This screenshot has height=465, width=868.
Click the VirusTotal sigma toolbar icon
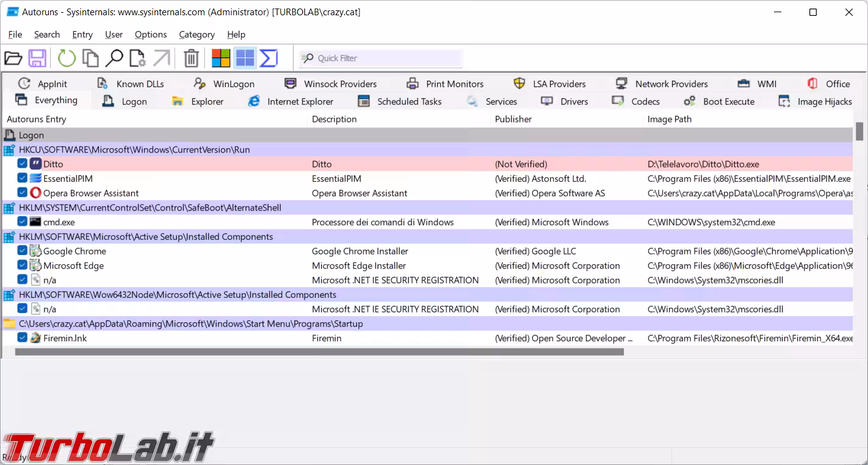click(269, 59)
